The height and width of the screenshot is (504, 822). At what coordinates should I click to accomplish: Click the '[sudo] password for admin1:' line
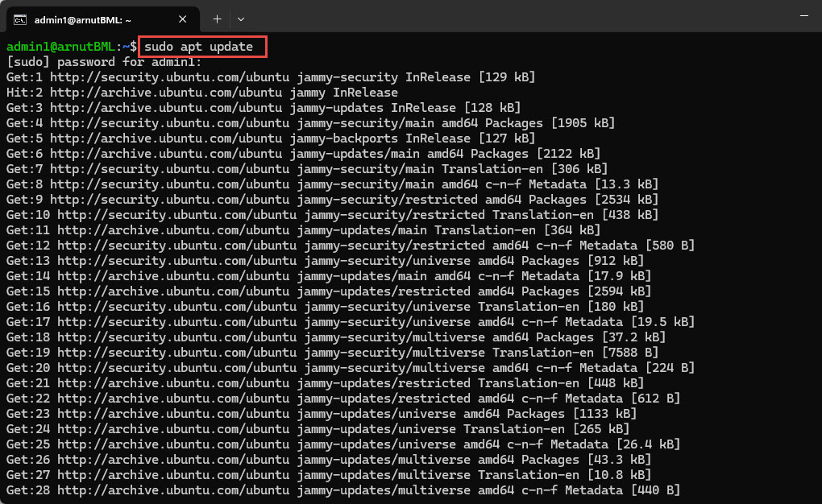(104, 62)
